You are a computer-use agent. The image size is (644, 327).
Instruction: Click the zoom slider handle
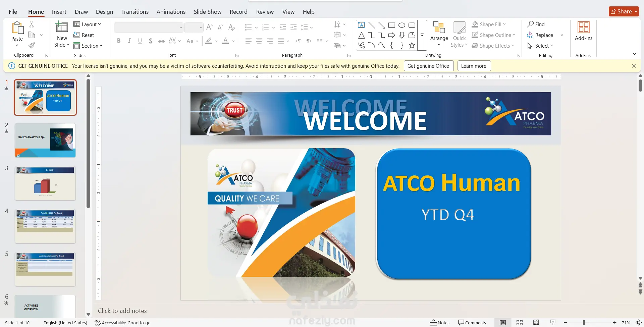584,323
